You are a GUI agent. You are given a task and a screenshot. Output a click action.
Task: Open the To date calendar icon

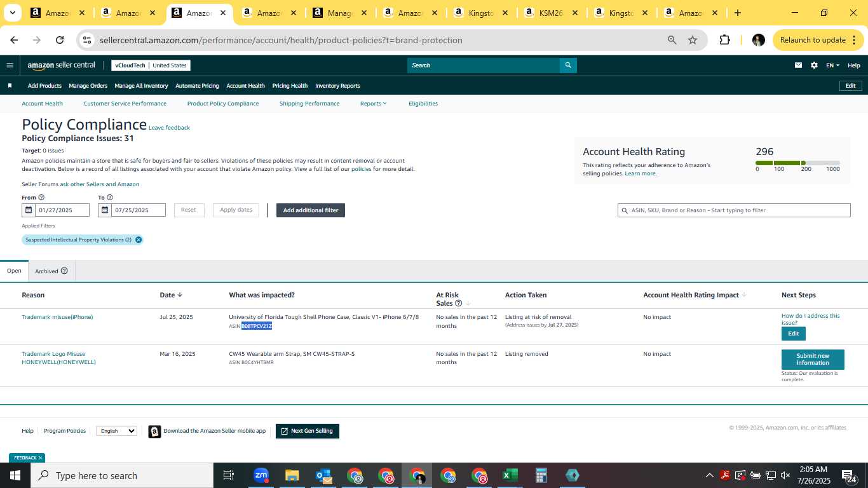pos(105,210)
